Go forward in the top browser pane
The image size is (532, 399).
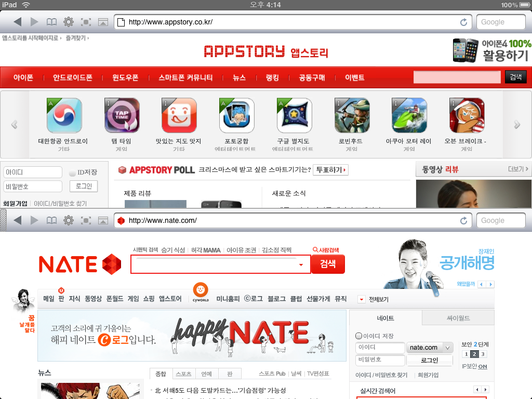(34, 22)
